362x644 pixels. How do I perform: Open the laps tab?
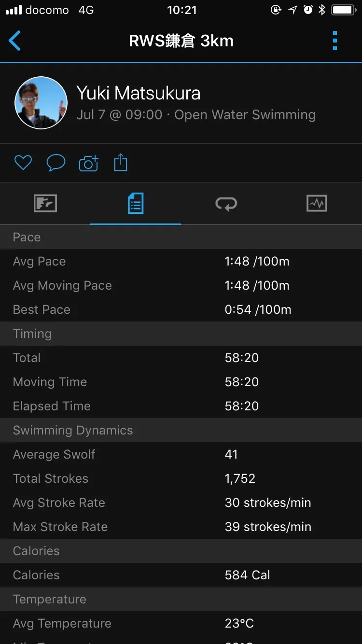pyautogui.click(x=226, y=203)
